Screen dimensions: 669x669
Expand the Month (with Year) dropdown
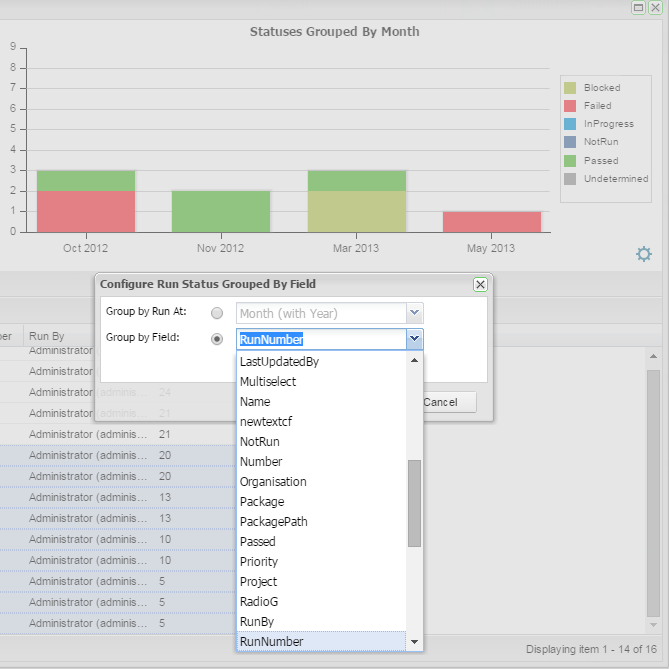[x=415, y=313]
